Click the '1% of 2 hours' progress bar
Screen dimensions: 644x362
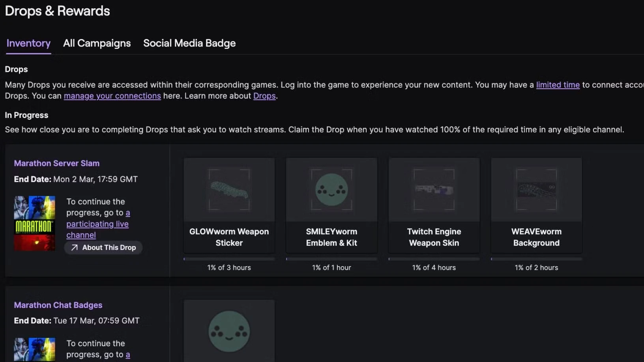(537, 259)
